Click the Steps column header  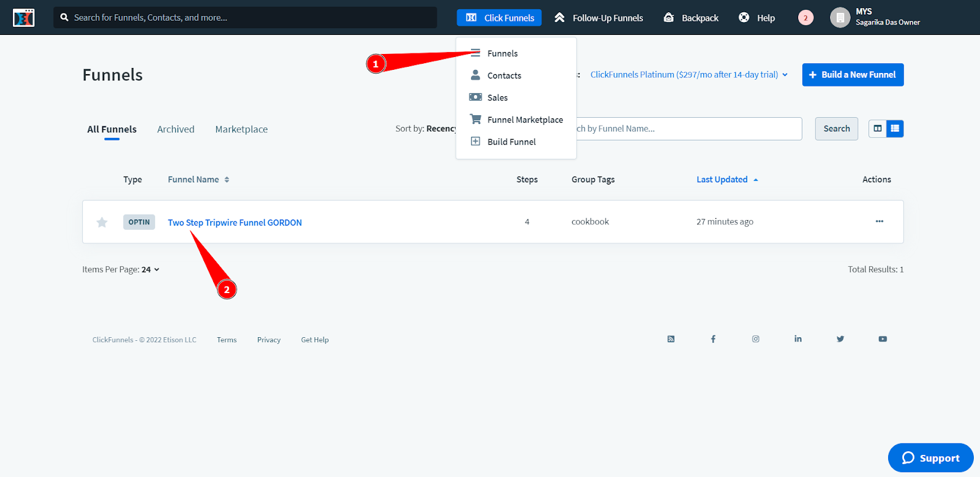(x=527, y=180)
